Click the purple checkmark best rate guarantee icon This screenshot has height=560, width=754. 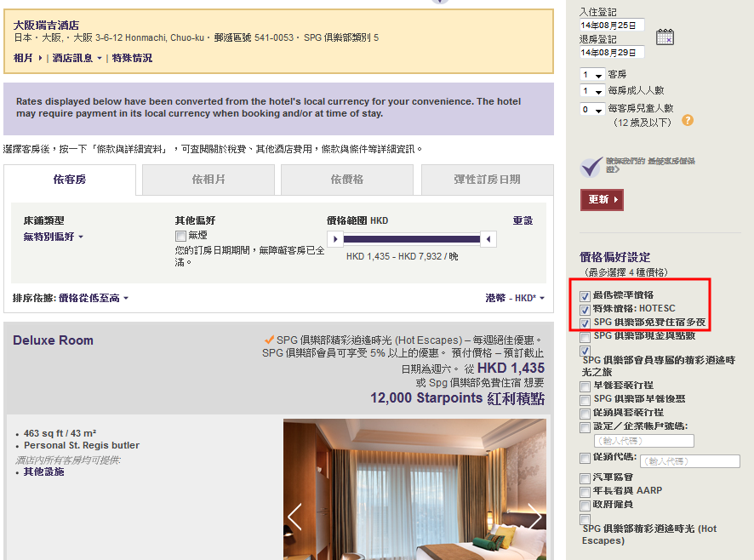[x=591, y=166]
